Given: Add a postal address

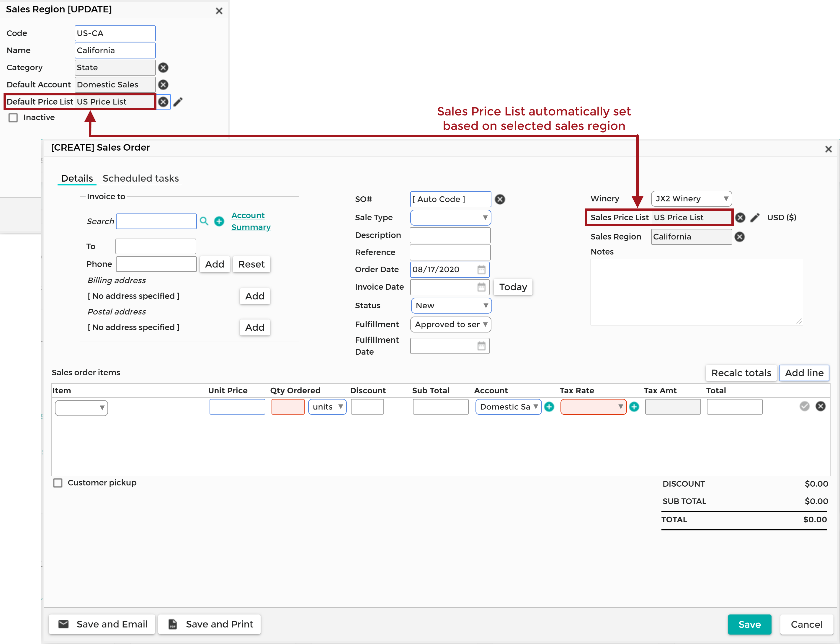Looking at the screenshot, I should click(x=255, y=328).
